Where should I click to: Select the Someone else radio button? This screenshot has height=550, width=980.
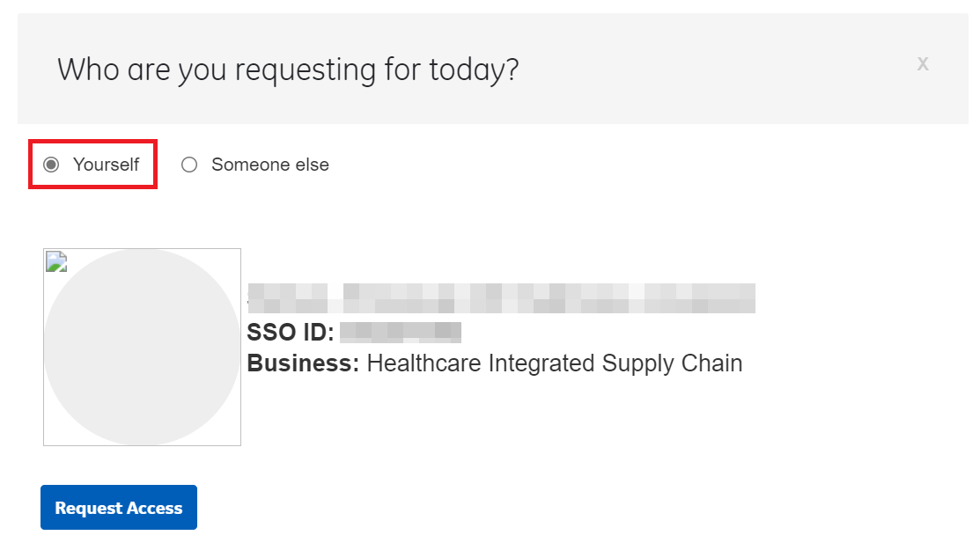coord(189,165)
